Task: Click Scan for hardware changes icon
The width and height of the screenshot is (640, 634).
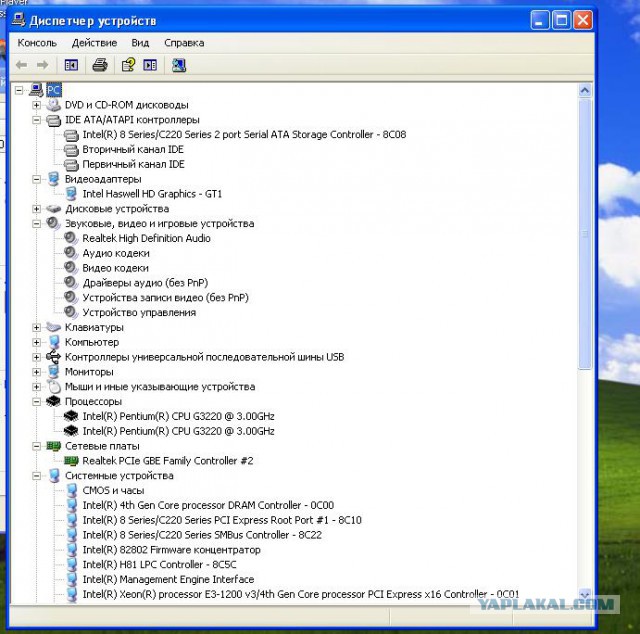Action: [x=179, y=65]
